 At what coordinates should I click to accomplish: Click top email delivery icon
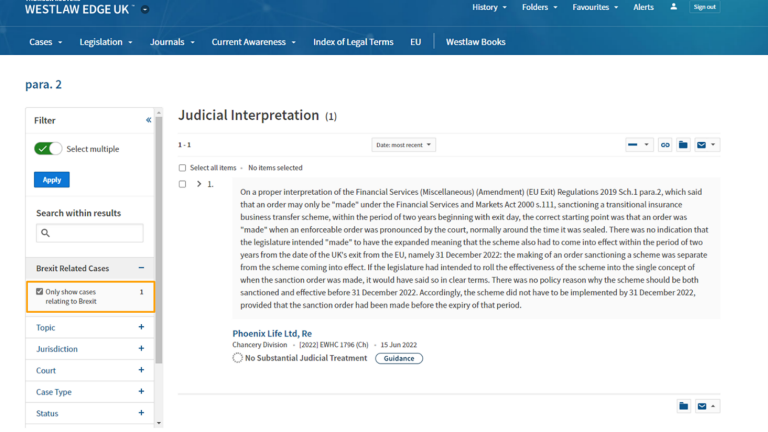[x=701, y=145]
